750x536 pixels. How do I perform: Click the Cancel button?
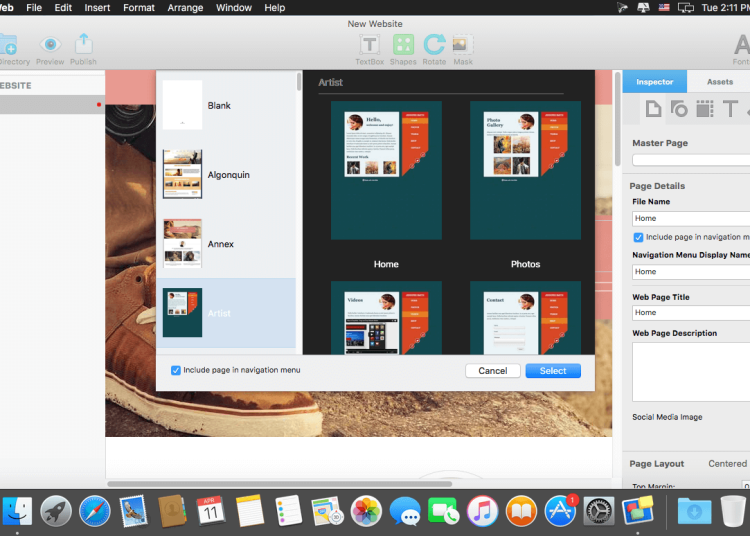pyautogui.click(x=492, y=371)
